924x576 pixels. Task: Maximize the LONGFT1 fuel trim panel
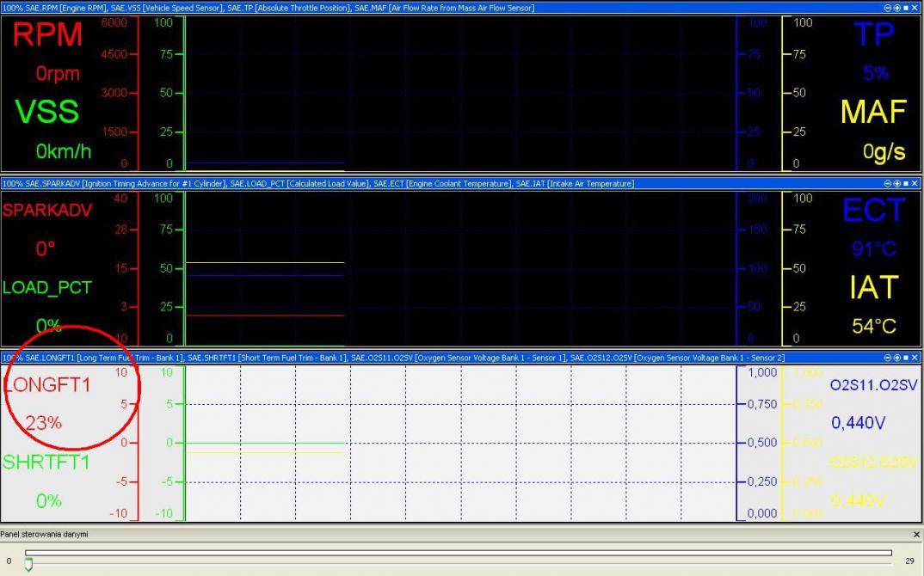tap(905, 357)
